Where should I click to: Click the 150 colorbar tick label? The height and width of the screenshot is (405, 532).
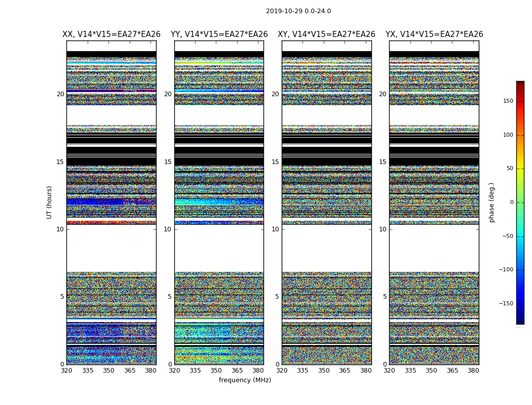point(508,101)
